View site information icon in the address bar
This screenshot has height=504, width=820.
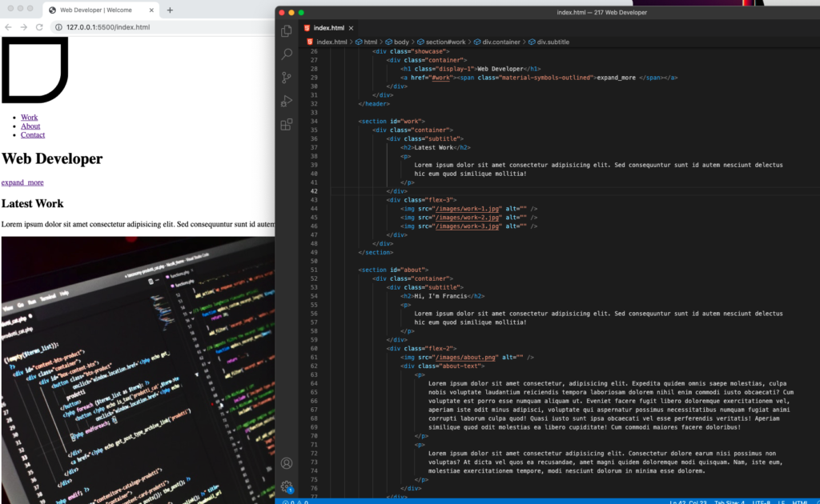(x=58, y=27)
